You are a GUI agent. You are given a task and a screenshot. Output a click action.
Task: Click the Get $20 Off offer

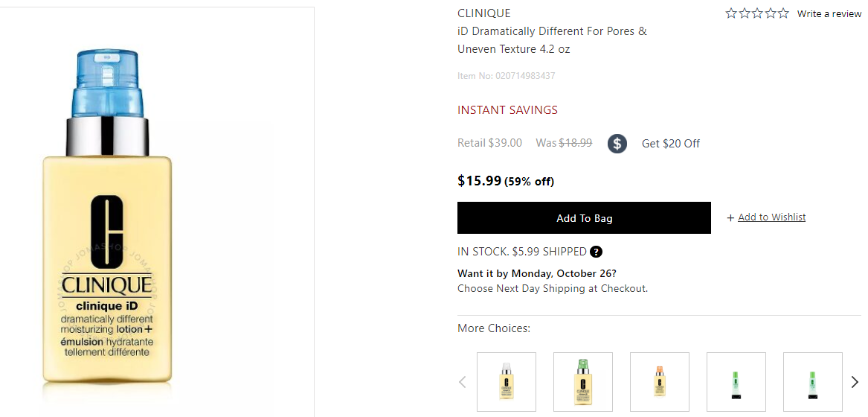tap(670, 144)
